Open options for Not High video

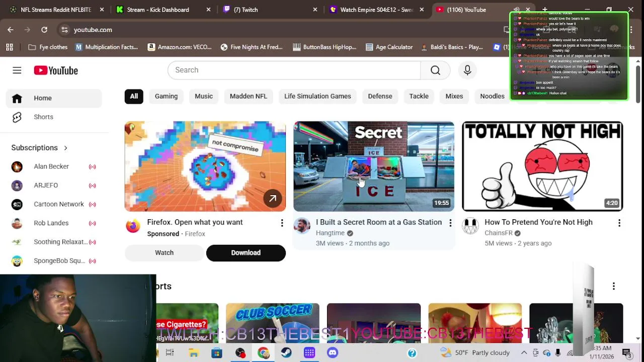[x=619, y=223]
